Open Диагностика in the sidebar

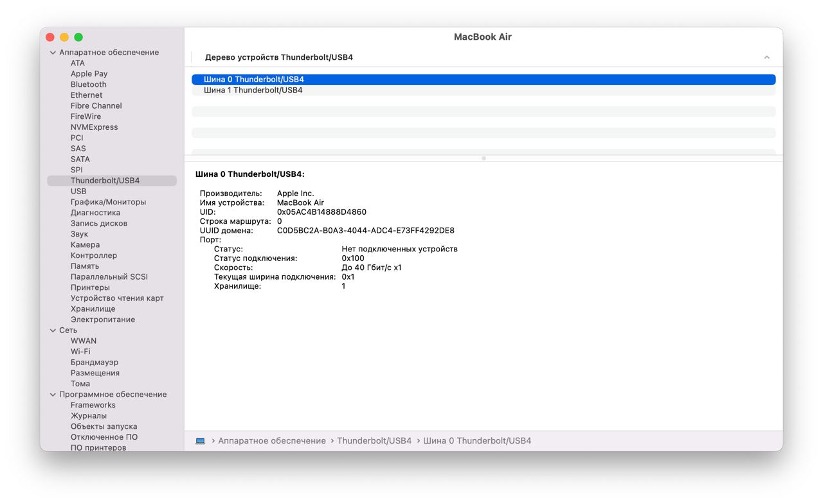coord(95,213)
